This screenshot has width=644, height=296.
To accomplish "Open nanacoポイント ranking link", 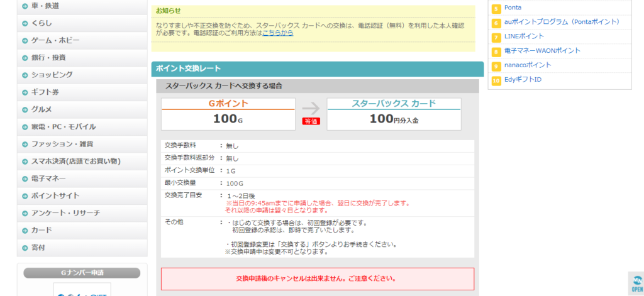I will pyautogui.click(x=528, y=65).
